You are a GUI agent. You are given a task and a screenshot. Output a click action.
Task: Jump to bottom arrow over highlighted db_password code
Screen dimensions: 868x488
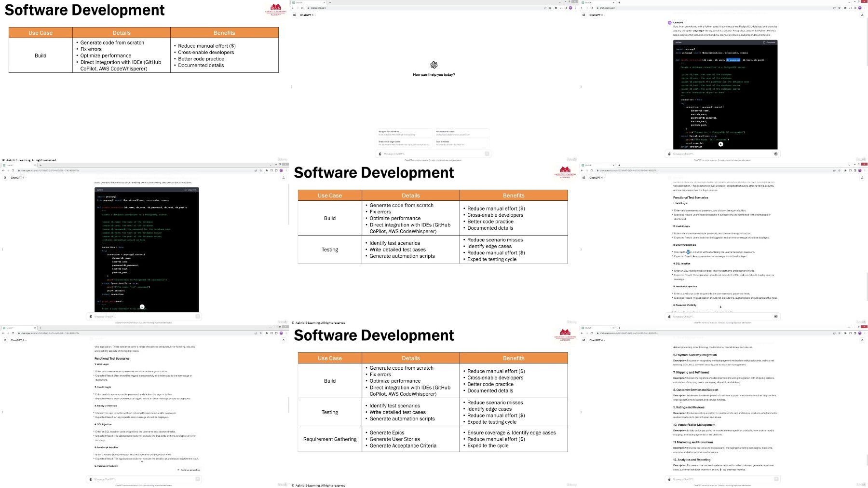click(x=721, y=144)
